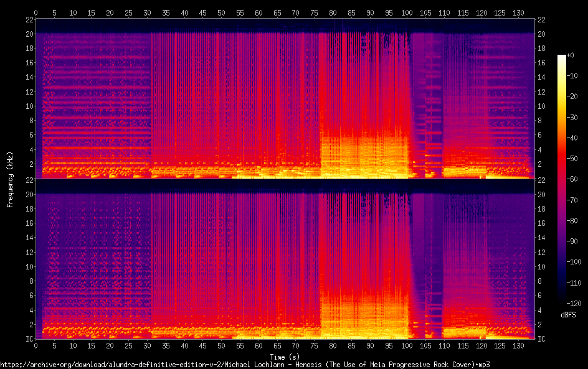
Task: Click the "75" tick on the top time axis
Action: [315, 12]
